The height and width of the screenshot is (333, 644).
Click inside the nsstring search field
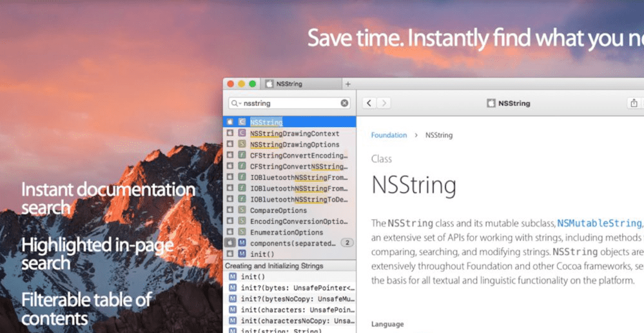(290, 103)
